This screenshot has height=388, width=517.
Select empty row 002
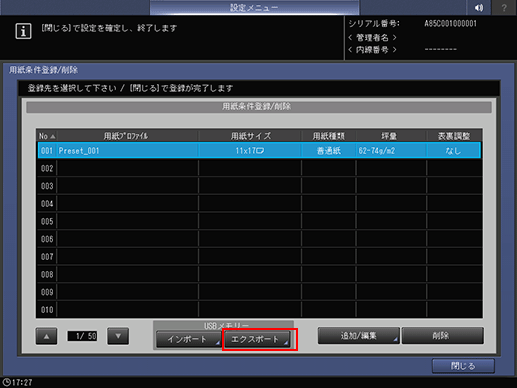259,168
